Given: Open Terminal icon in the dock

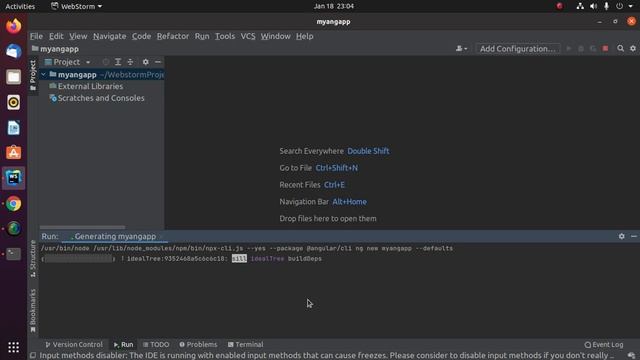Looking at the screenshot, I should click(13, 254).
